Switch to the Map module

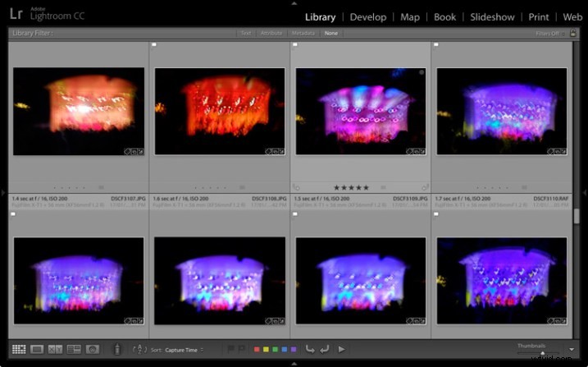pos(410,17)
